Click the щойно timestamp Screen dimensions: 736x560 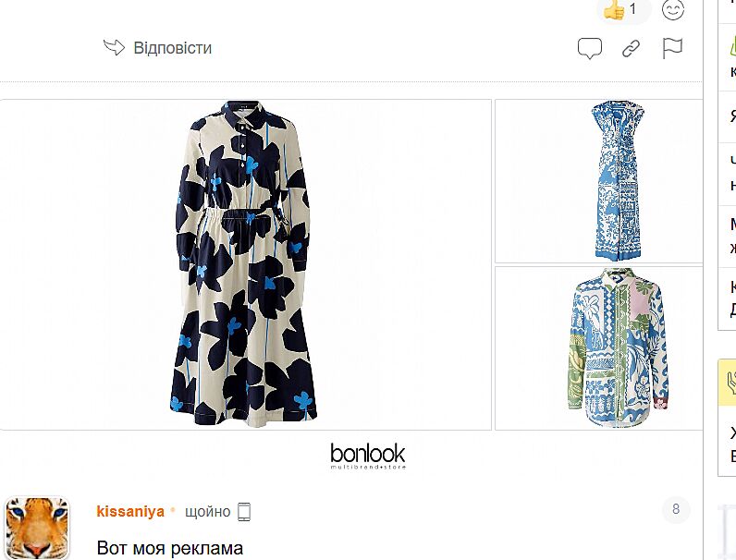pyautogui.click(x=208, y=511)
